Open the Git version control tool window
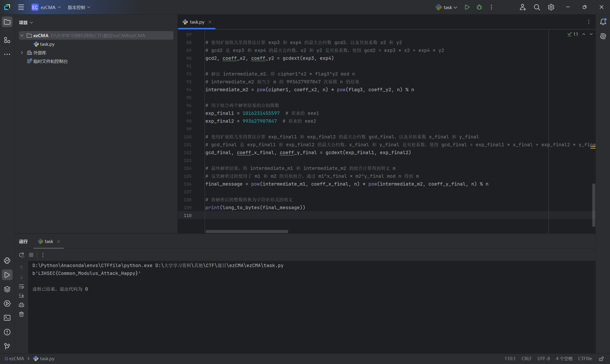Viewport: 610px width, 364px height. 7,346
